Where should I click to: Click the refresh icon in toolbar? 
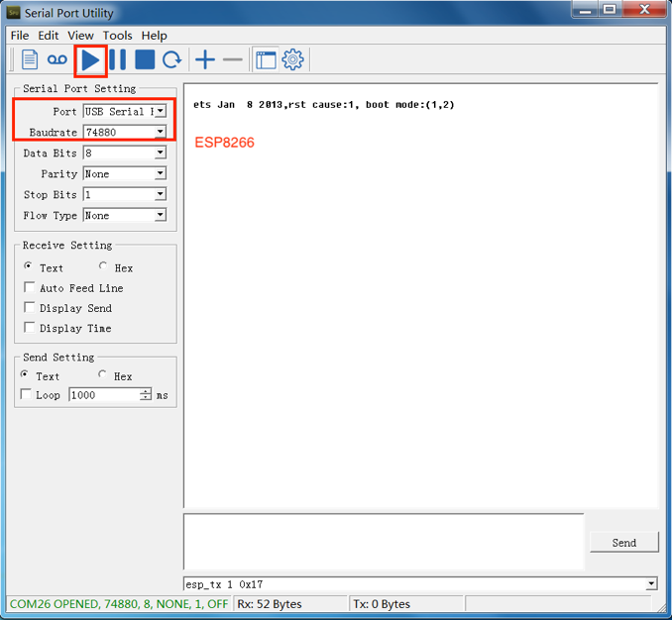172,60
